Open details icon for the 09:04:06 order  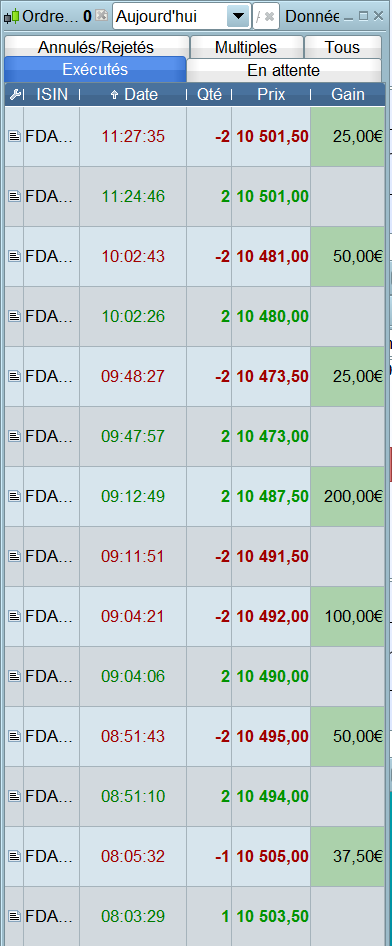(14, 676)
